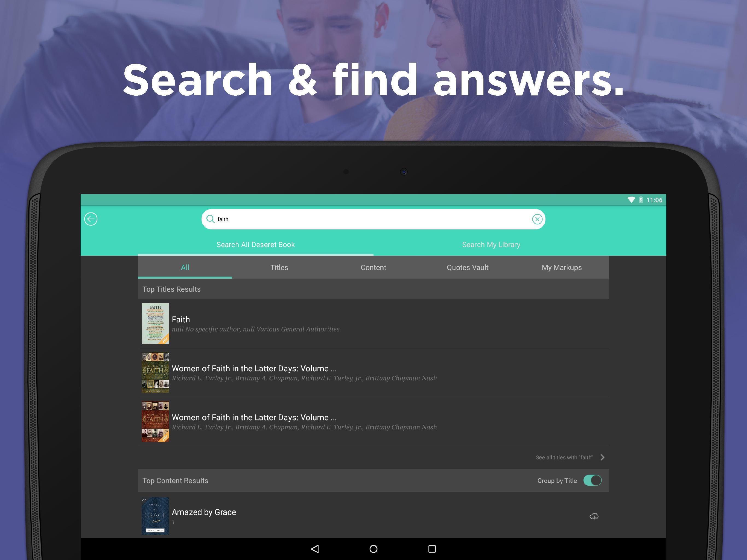Click the clear search field X icon
This screenshot has height=560, width=747.
point(536,219)
